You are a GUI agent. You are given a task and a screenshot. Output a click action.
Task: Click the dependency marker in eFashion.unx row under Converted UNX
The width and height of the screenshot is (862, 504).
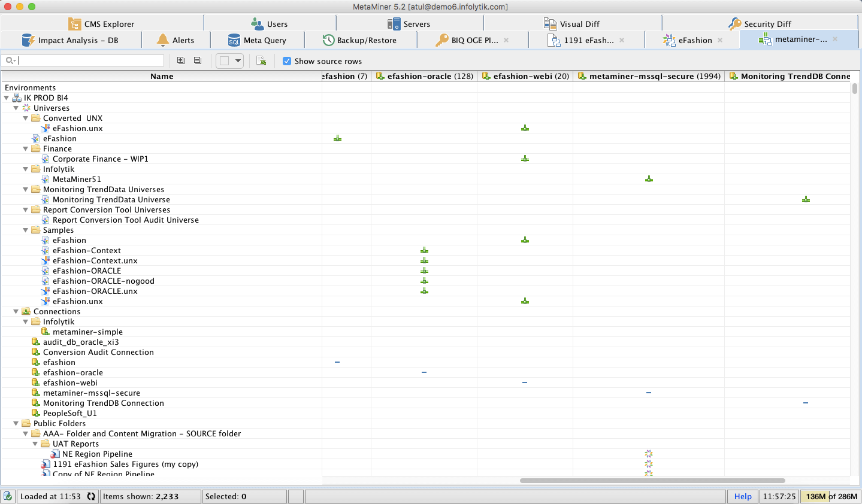point(525,128)
